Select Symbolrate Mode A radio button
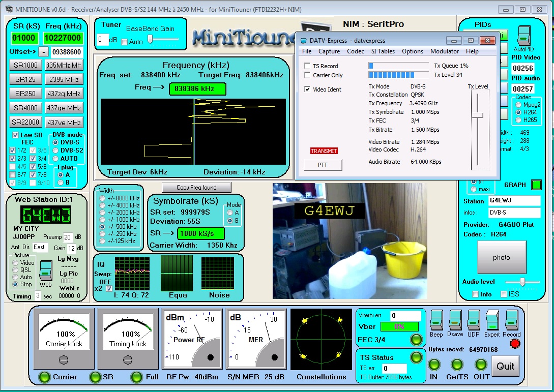Image resolution: width=554 pixels, height=392 pixels. click(230, 212)
